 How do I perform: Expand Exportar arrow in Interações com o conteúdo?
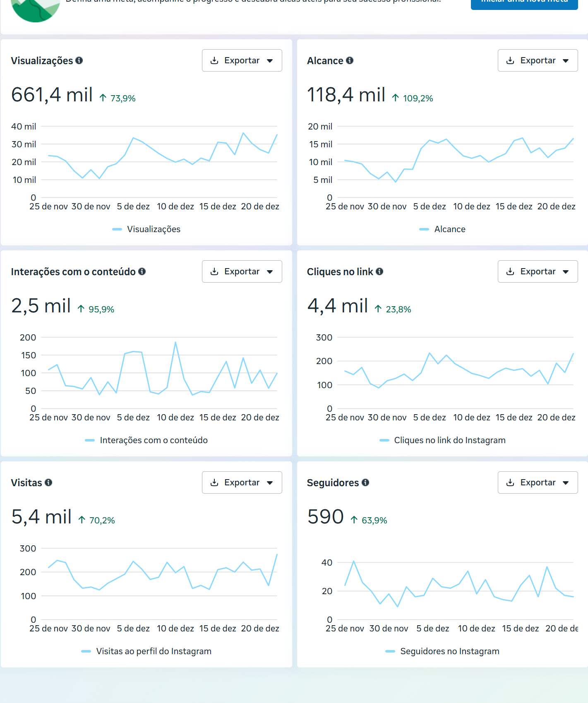tap(270, 272)
